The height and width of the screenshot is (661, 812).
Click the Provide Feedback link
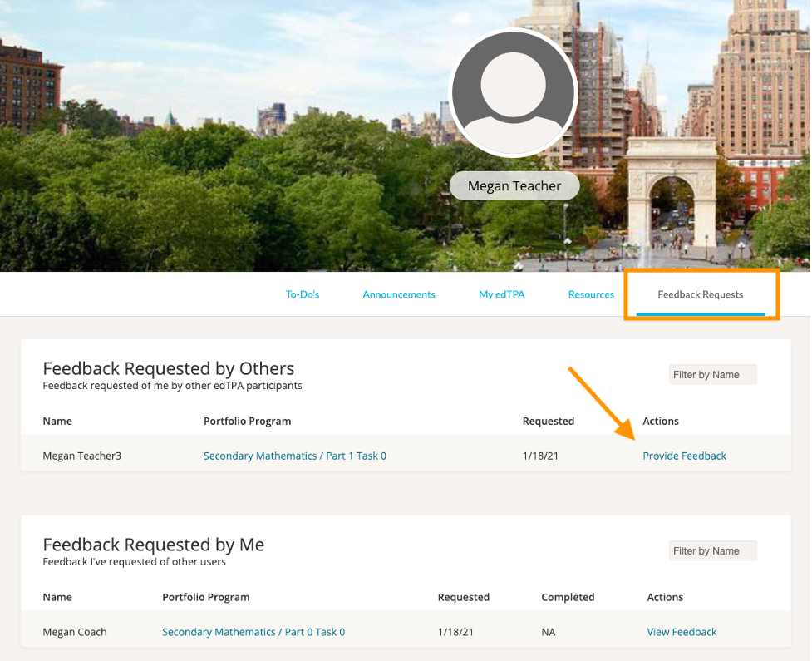[x=684, y=456]
